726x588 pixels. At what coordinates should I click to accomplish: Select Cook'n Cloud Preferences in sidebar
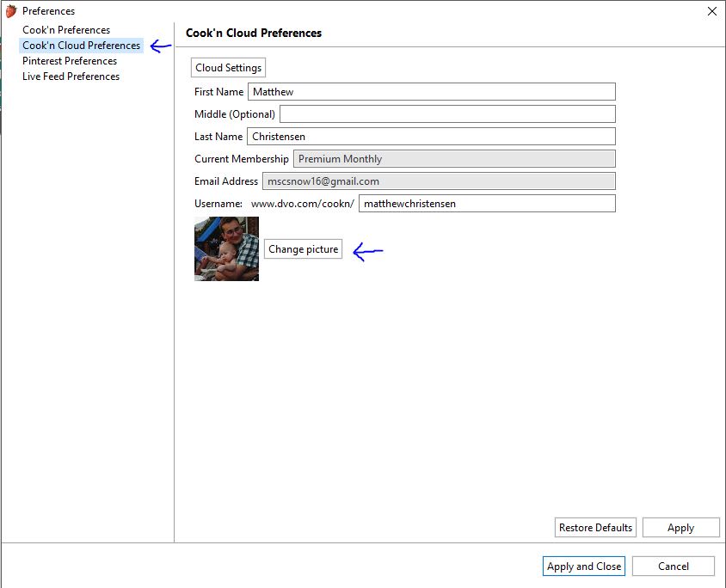(81, 46)
